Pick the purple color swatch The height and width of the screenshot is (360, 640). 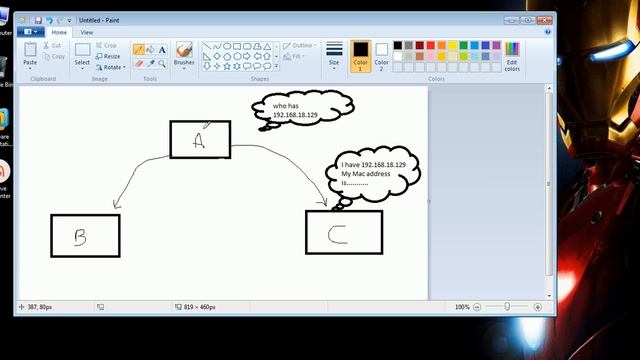(496, 45)
